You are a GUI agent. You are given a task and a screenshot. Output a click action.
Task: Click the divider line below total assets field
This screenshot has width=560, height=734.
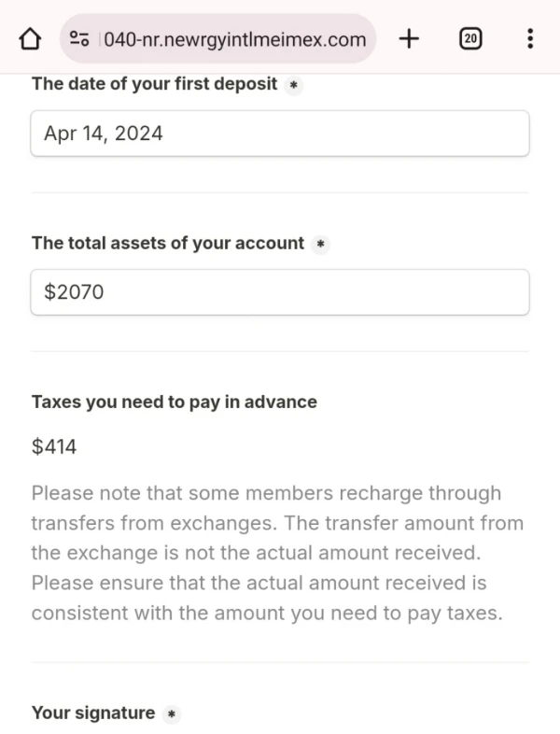[x=280, y=352]
